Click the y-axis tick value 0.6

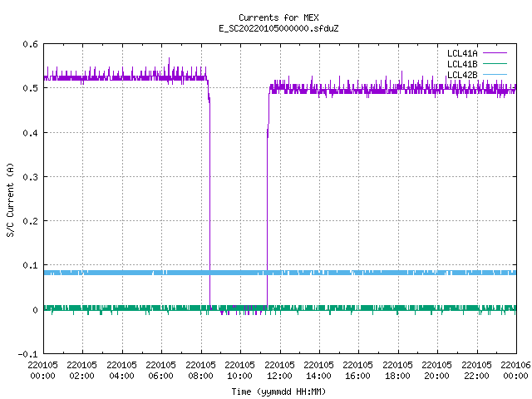(30, 44)
